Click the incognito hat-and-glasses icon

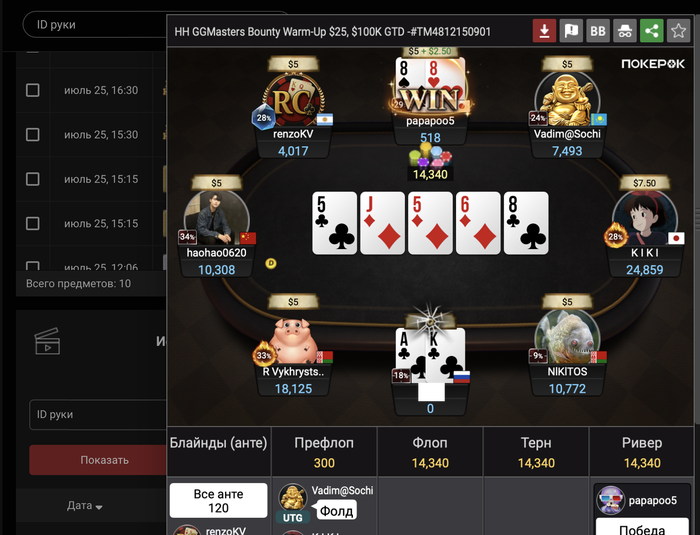625,31
